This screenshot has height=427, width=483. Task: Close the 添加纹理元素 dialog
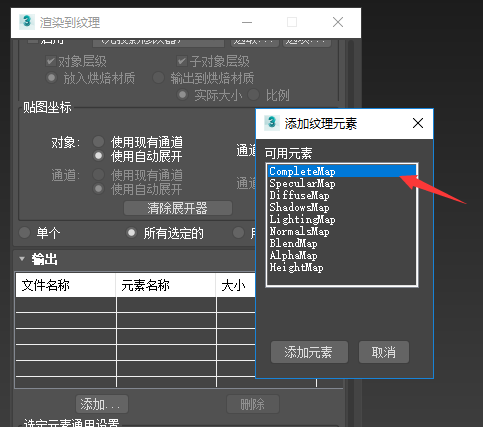tap(418, 123)
